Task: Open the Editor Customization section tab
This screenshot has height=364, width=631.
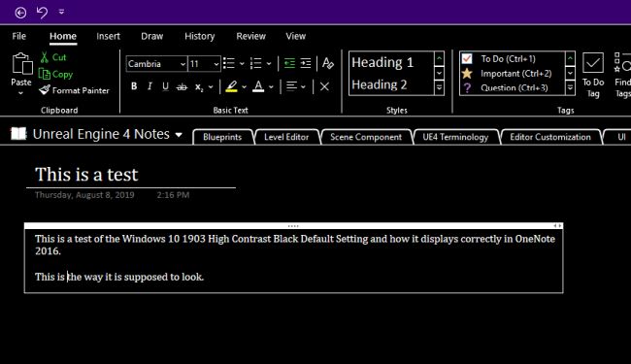Action: [550, 137]
